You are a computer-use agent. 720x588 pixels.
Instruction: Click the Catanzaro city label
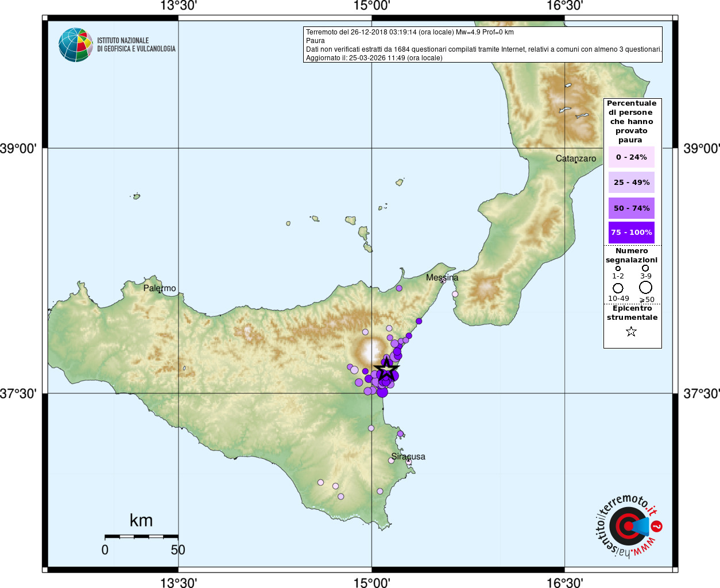click(x=576, y=158)
